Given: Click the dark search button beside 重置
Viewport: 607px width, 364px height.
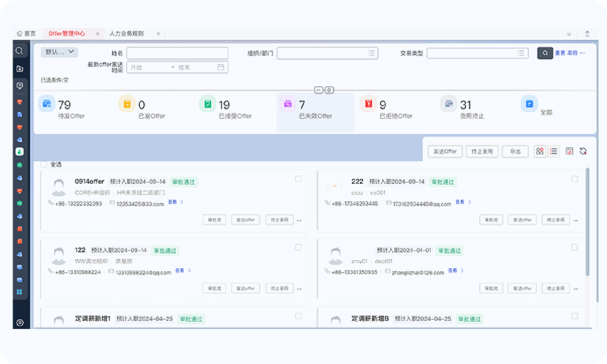Looking at the screenshot, I should coord(545,53).
